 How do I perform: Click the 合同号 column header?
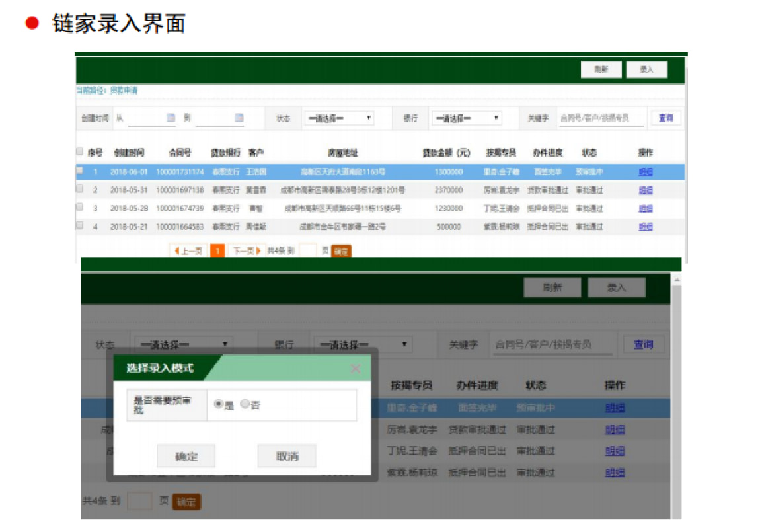pyautogui.click(x=180, y=153)
